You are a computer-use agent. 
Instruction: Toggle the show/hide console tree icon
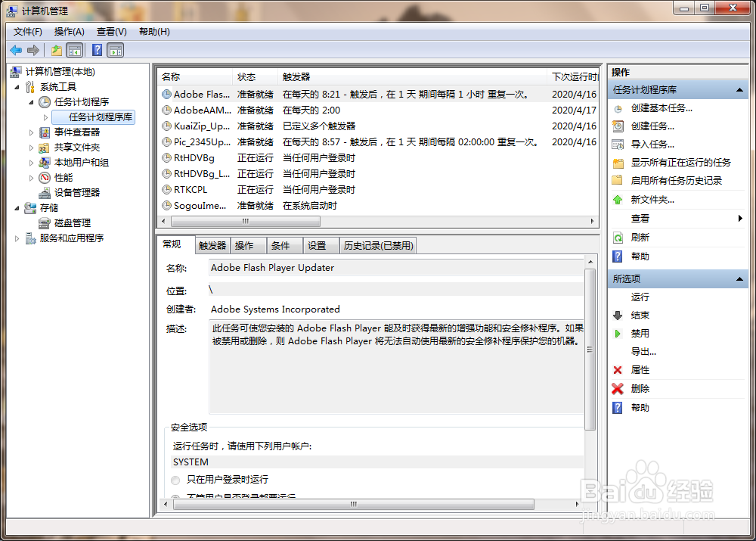(75, 50)
